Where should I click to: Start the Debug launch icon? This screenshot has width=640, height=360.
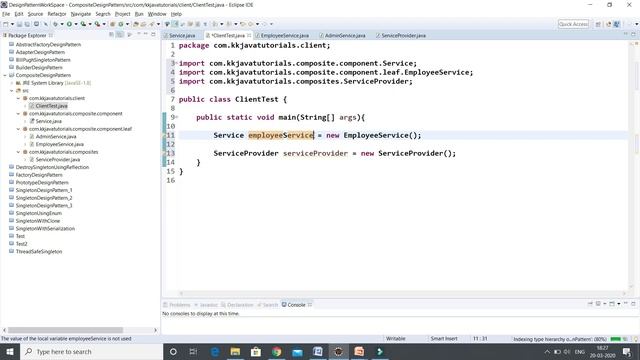[x=55, y=24]
